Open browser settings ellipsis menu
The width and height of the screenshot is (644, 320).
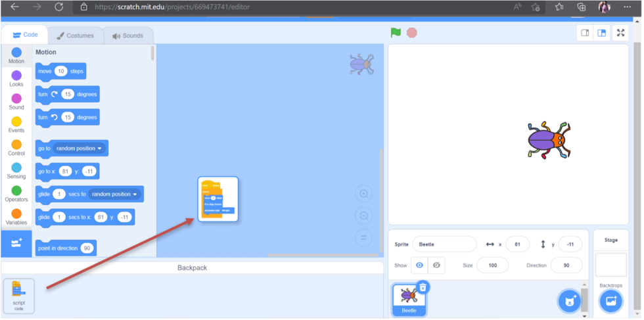[x=627, y=7]
